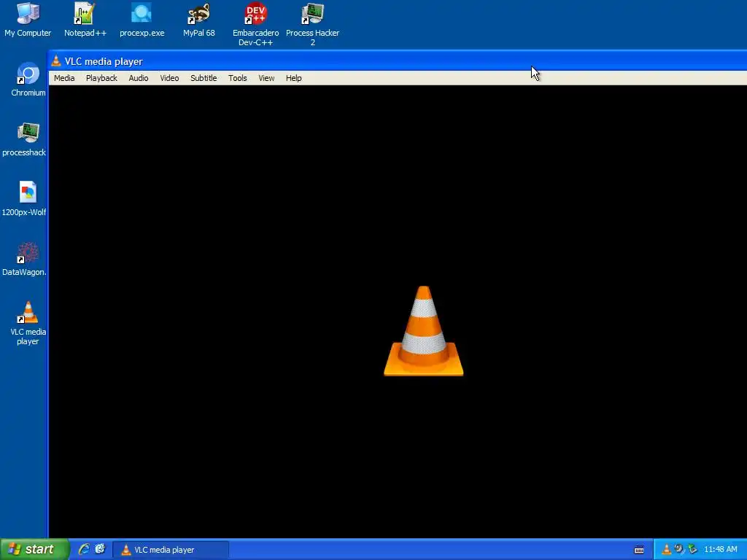Open the Subtitle menu
747x560 pixels.
[204, 78]
